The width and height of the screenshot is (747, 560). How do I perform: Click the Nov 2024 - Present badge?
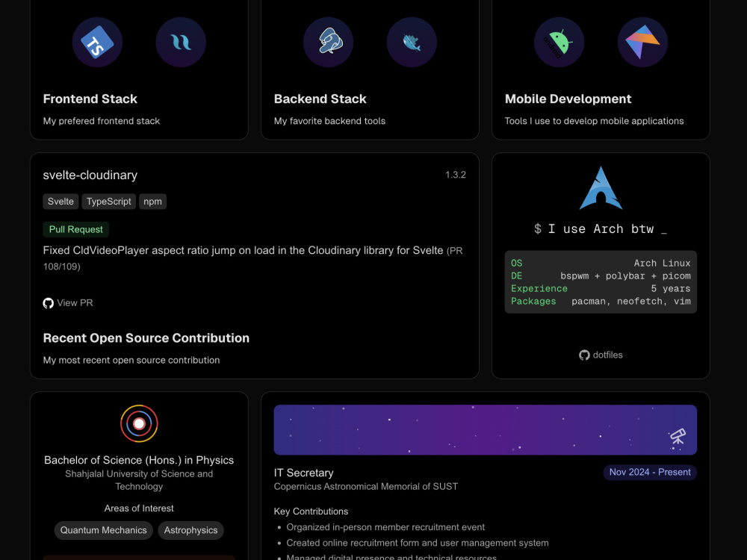[650, 472]
